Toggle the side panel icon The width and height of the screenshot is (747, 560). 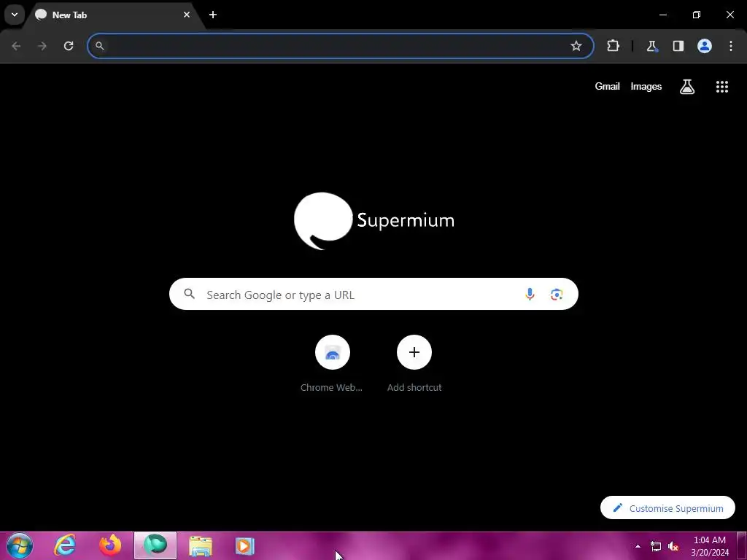click(678, 46)
